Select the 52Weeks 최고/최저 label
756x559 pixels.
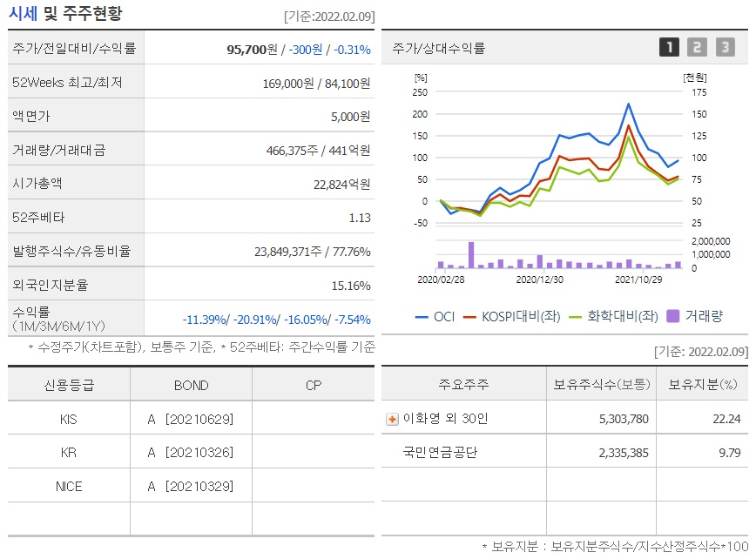point(67,83)
